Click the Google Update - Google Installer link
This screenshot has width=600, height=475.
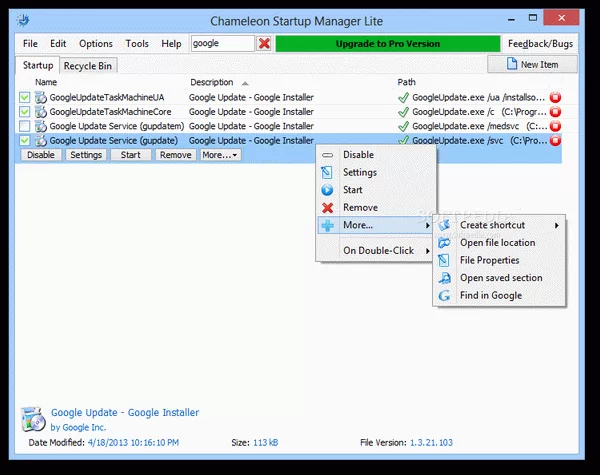pyautogui.click(x=123, y=412)
